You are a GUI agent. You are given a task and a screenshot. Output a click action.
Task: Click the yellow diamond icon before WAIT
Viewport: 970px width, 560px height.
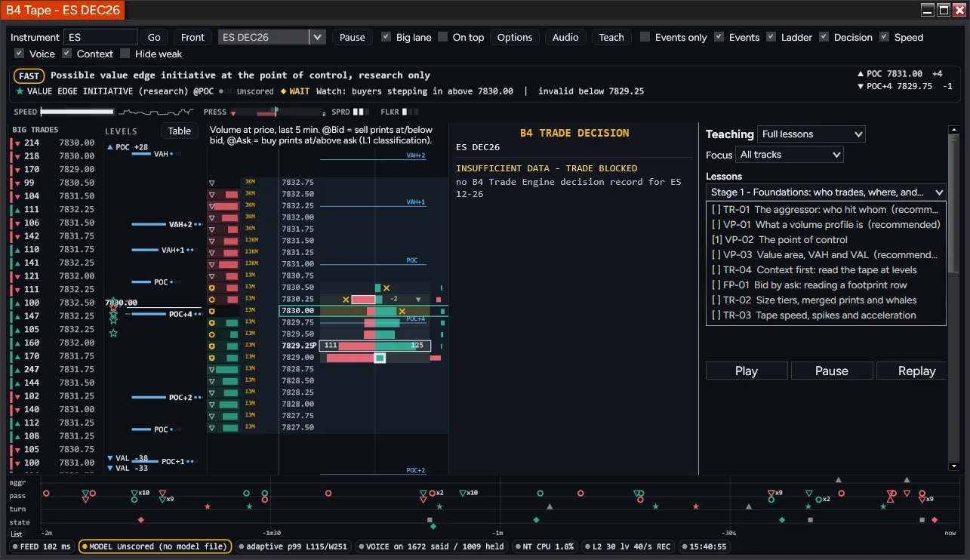(x=283, y=91)
